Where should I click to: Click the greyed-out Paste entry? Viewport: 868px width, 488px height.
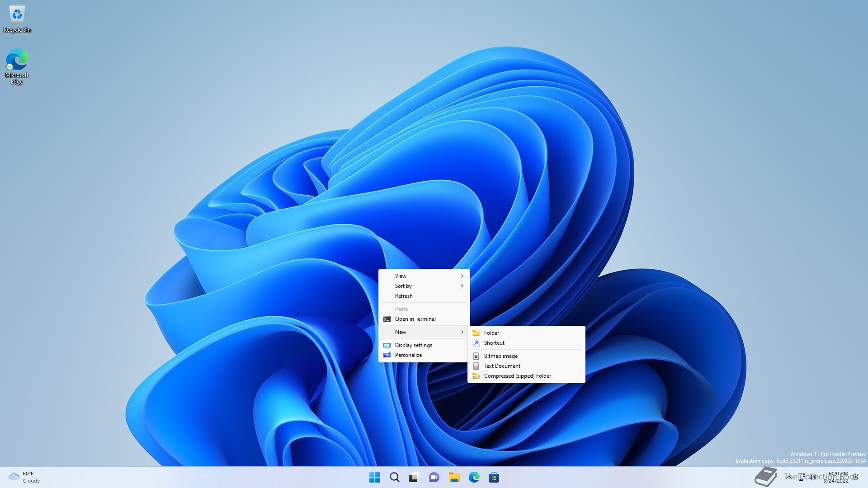424,309
